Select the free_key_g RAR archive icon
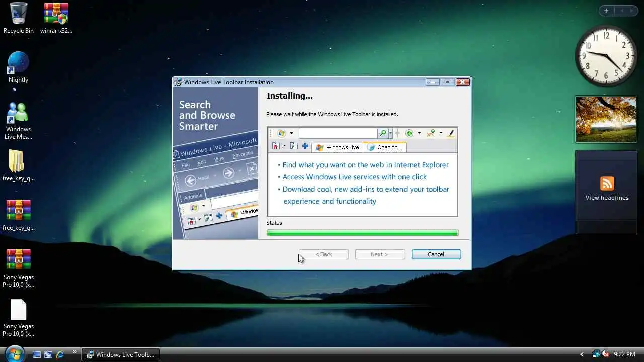 click(x=18, y=215)
